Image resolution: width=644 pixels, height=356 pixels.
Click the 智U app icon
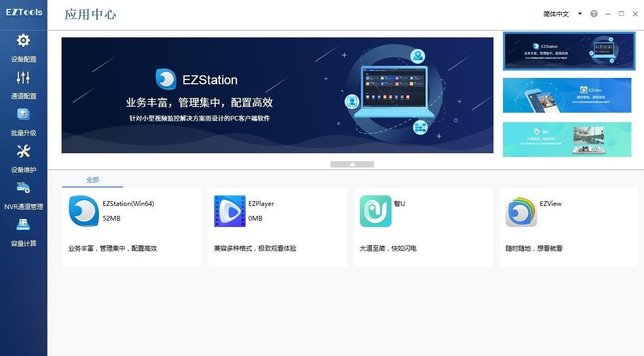point(376,211)
